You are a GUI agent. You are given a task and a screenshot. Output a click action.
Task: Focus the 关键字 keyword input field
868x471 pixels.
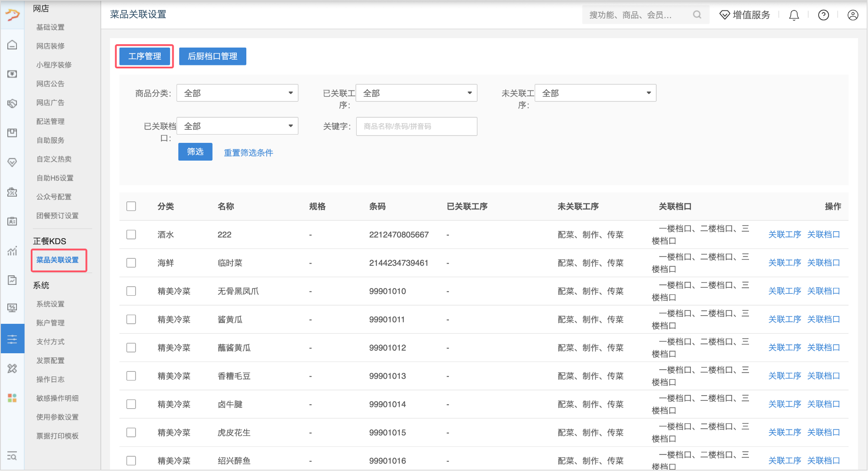pyautogui.click(x=416, y=126)
